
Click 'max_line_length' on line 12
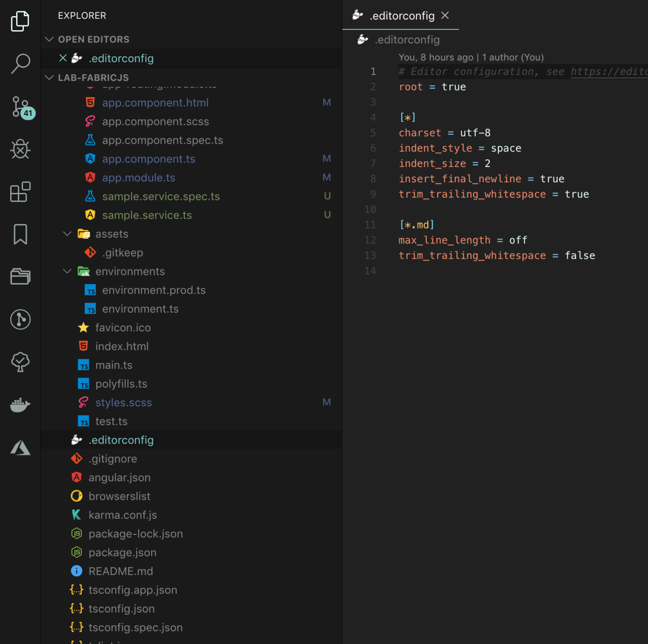tap(444, 240)
